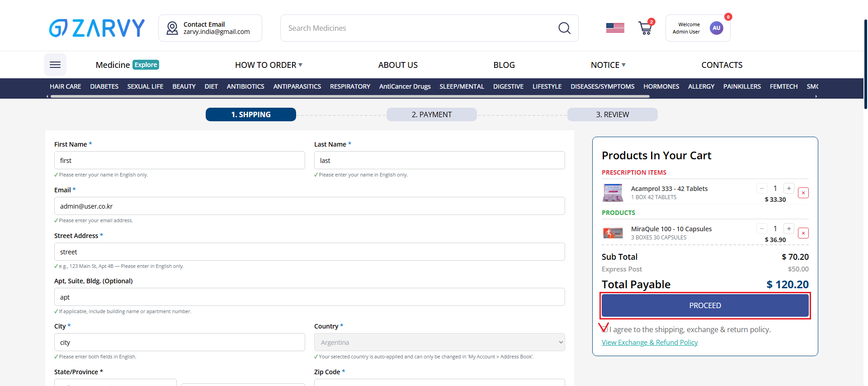Remove Acamprol 333 from cart
868x386 pixels.
coord(803,193)
